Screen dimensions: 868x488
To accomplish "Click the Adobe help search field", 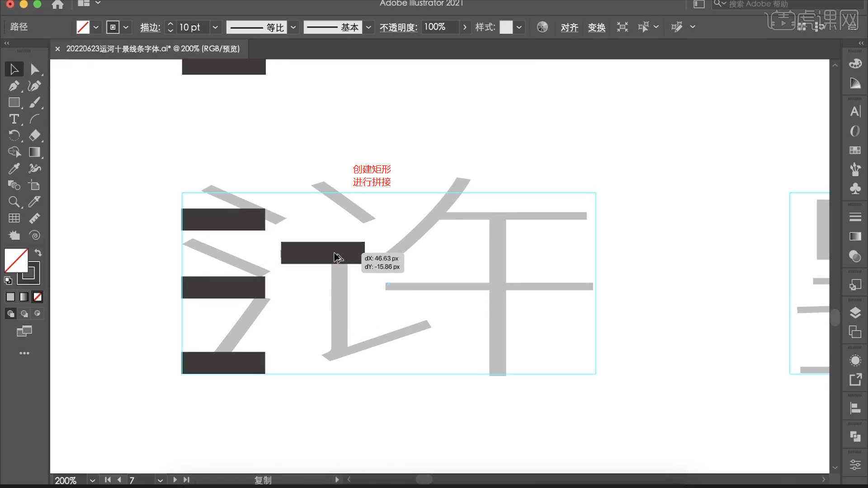I will click(788, 4).
